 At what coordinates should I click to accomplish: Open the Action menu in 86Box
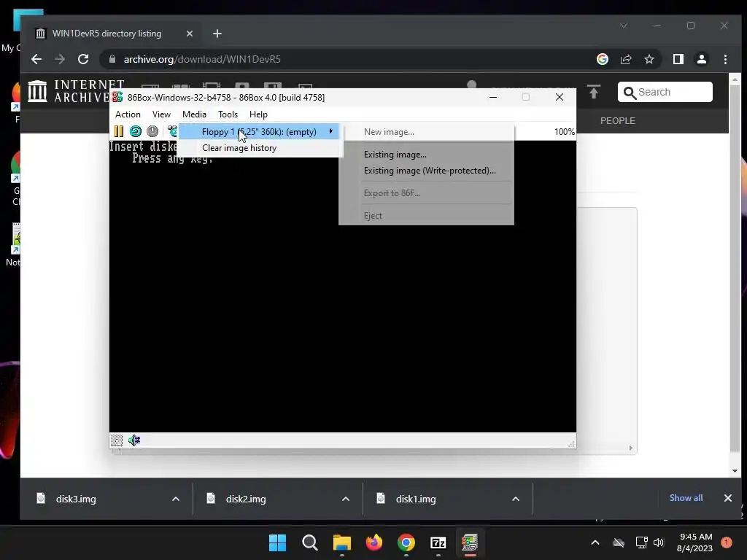(128, 114)
